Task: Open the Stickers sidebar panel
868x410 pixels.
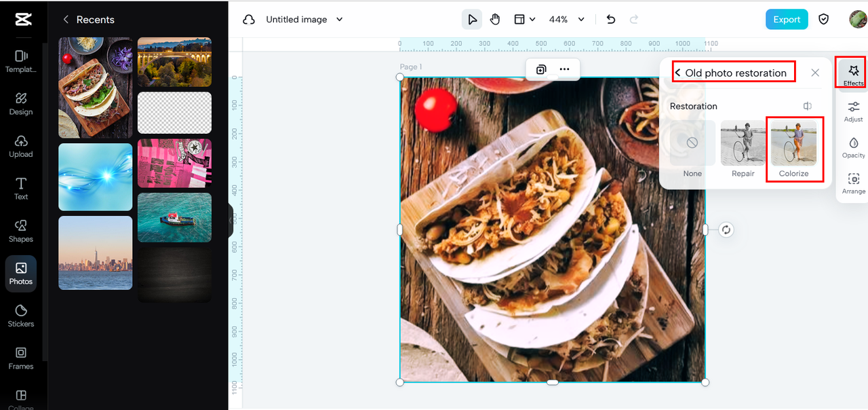Action: pos(21,315)
